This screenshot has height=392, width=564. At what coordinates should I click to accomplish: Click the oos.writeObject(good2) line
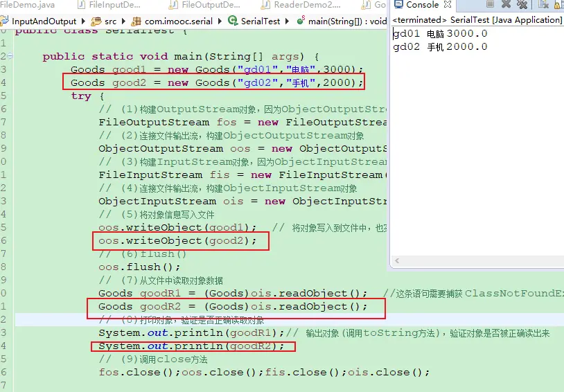(x=177, y=240)
